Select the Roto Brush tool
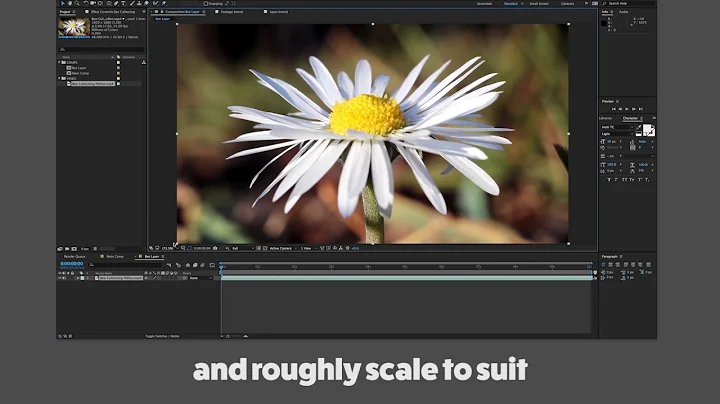Image resolution: width=720 pixels, height=404 pixels. [155, 3]
